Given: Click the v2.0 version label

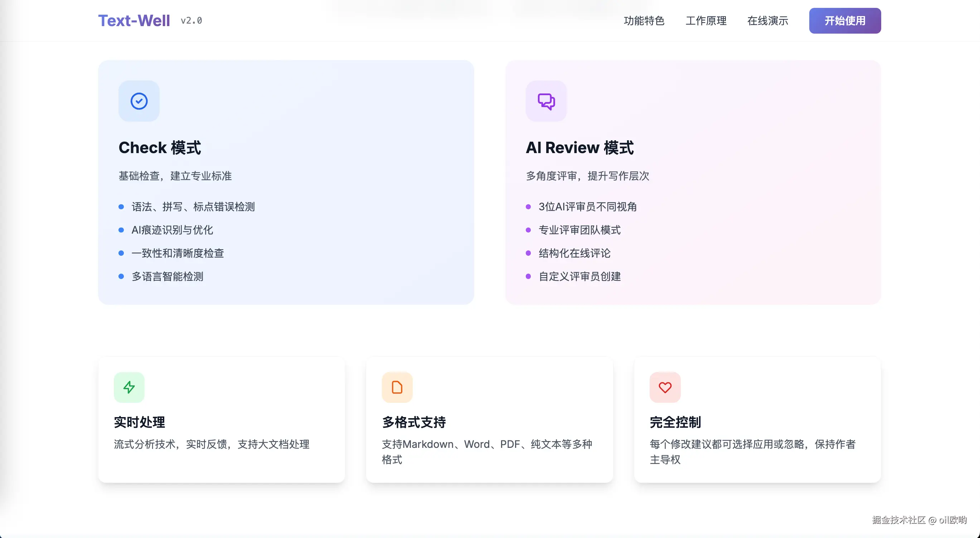Looking at the screenshot, I should coord(191,20).
